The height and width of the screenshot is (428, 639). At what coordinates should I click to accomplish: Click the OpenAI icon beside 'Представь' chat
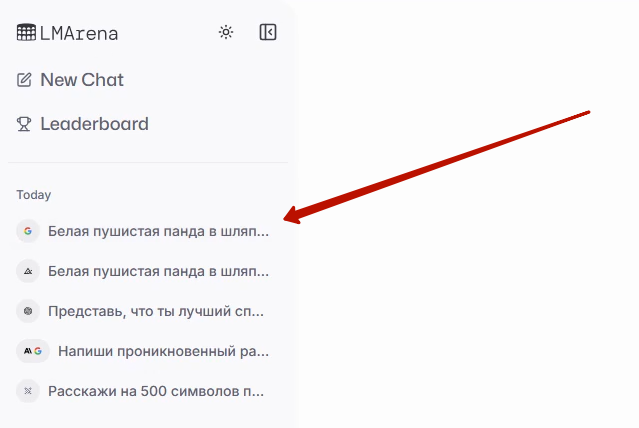(x=28, y=311)
